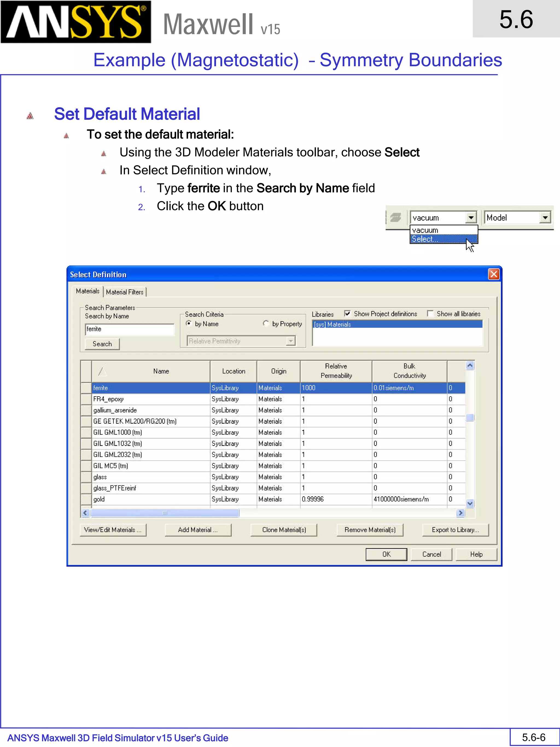Click the Add Material button
This screenshot has width=560, height=747.
tap(198, 530)
